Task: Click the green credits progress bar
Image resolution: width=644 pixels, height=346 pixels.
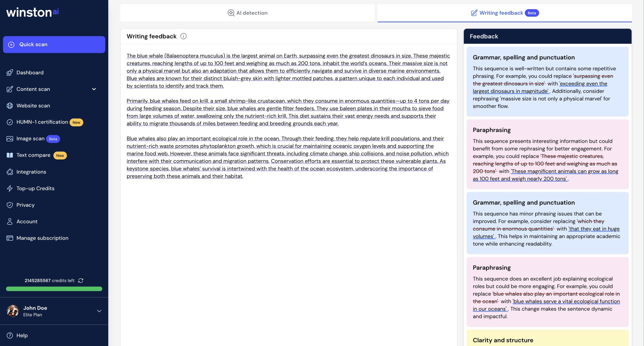Action: [x=54, y=289]
